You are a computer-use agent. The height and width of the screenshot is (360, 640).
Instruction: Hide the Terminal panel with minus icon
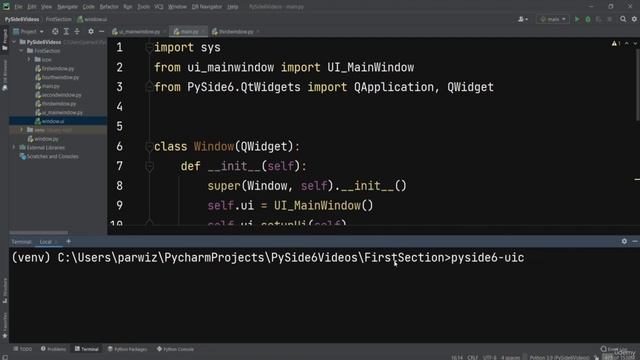coord(635,241)
